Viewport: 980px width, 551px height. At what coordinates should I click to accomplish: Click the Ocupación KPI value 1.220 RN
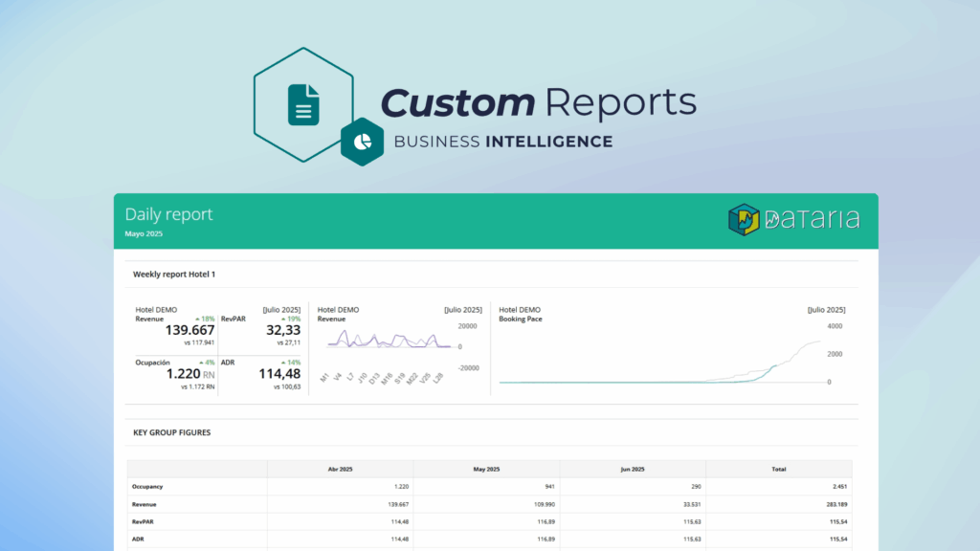point(190,374)
